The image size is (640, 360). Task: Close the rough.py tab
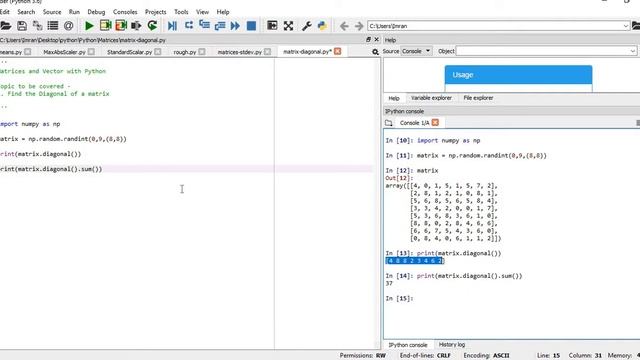click(202, 52)
